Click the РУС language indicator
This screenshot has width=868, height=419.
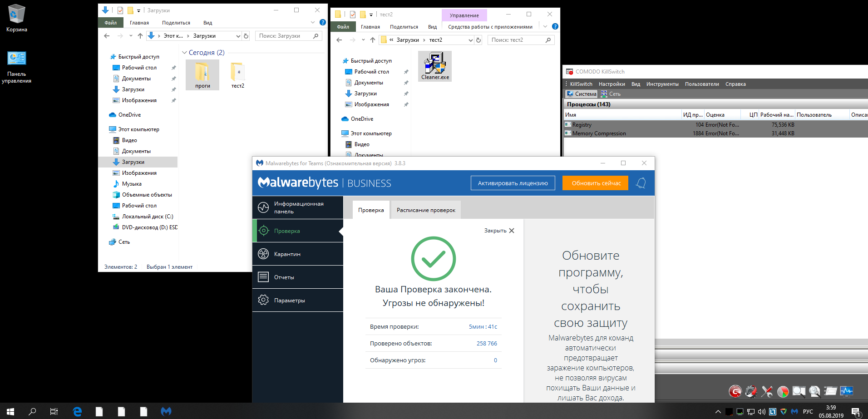pyautogui.click(x=808, y=412)
